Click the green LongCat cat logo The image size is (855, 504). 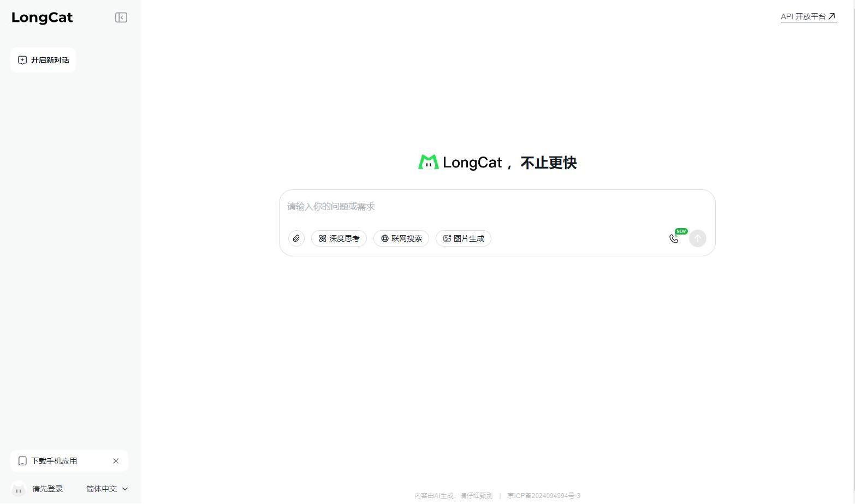428,162
